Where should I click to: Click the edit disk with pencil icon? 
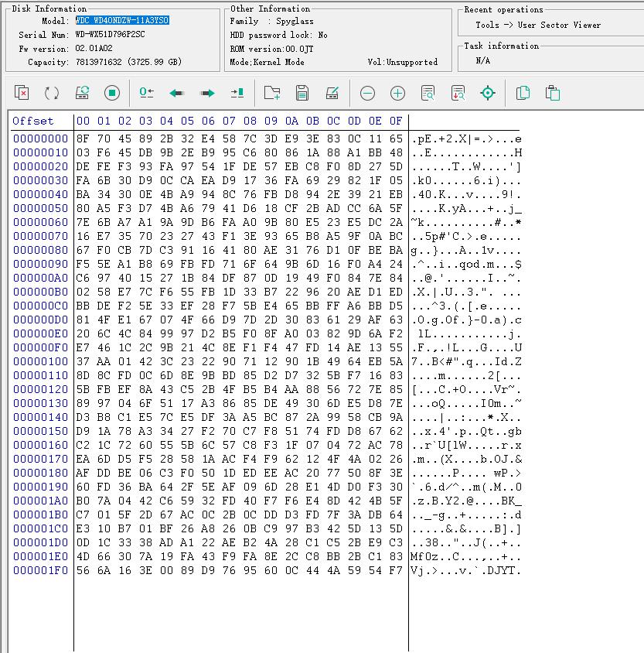tap(332, 92)
